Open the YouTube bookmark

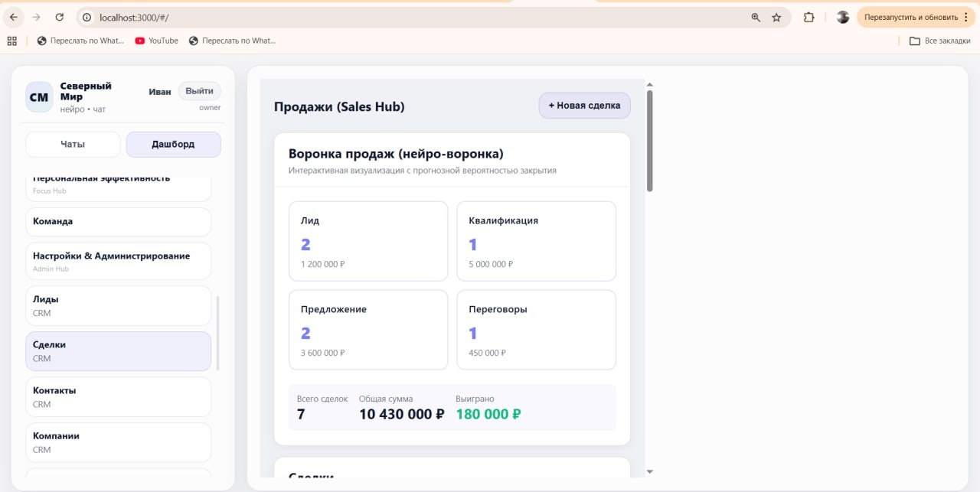[155, 41]
